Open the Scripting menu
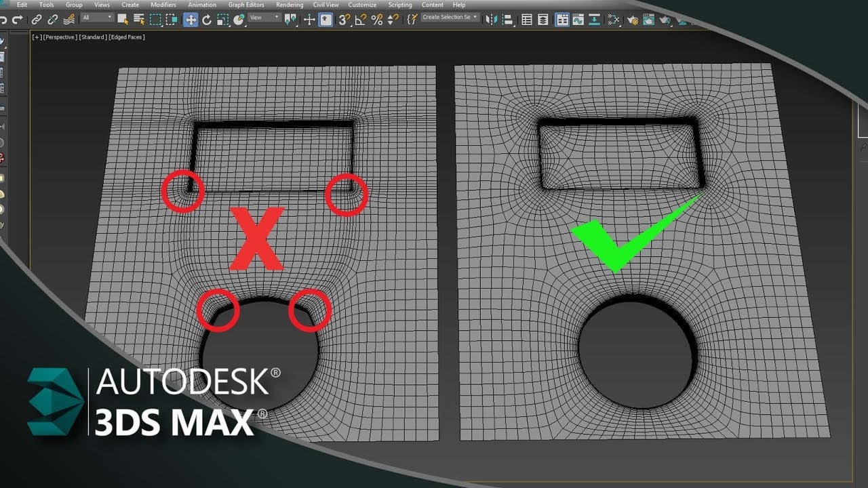Screen dimensions: 868x488 coord(400,5)
